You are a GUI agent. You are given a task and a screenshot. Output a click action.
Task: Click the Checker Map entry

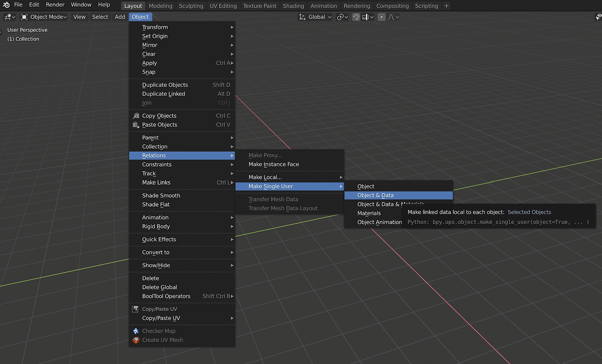[x=182, y=331]
